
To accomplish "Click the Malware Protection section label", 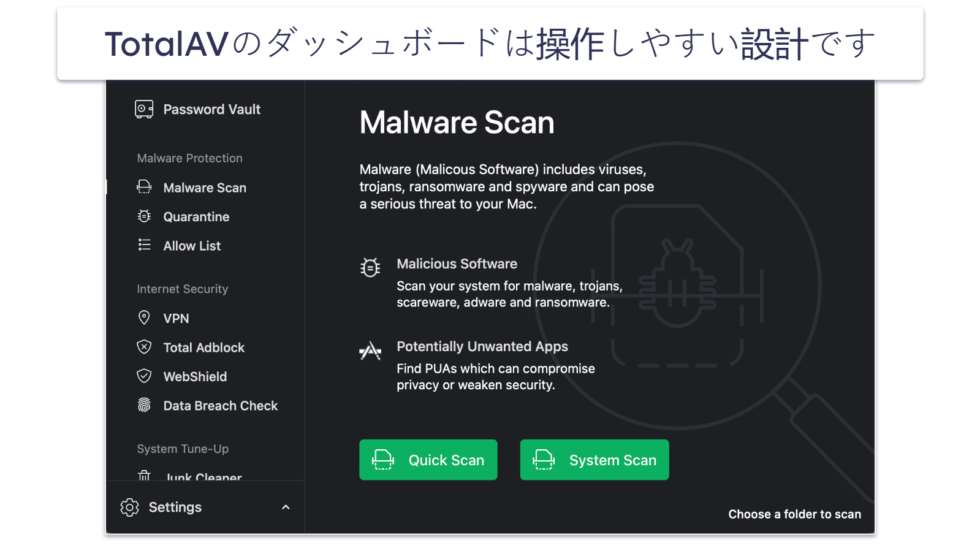I will tap(189, 158).
